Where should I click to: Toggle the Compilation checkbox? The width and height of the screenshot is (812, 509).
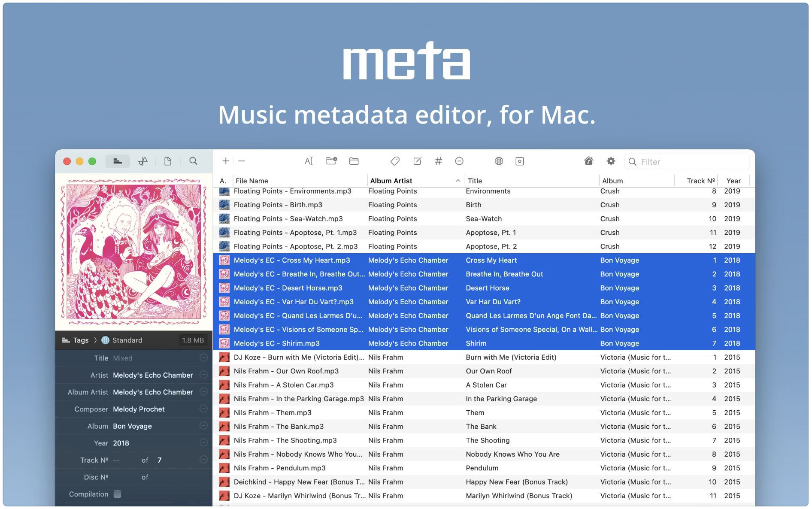point(118,494)
